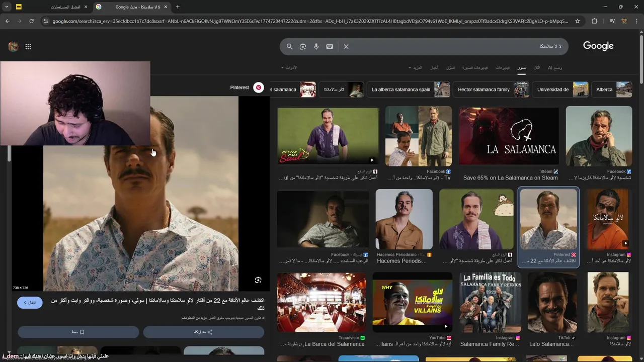This screenshot has height=362, width=644.
Task: Bookmark this page with star icon
Action: click(578, 21)
